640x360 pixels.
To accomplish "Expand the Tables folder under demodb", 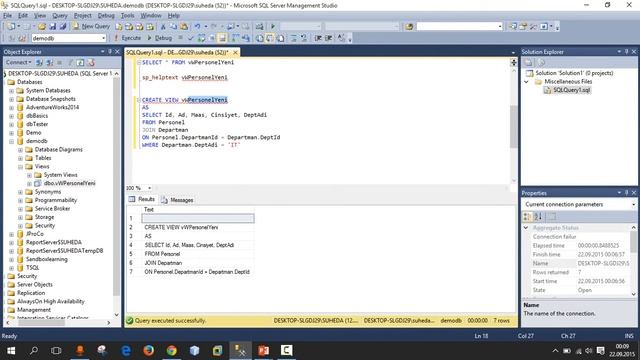I will click(20, 158).
